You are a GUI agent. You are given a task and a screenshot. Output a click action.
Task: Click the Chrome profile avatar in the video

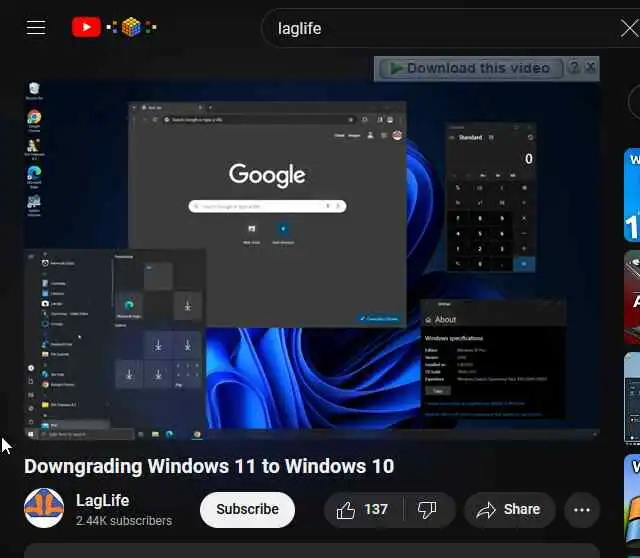[397, 135]
